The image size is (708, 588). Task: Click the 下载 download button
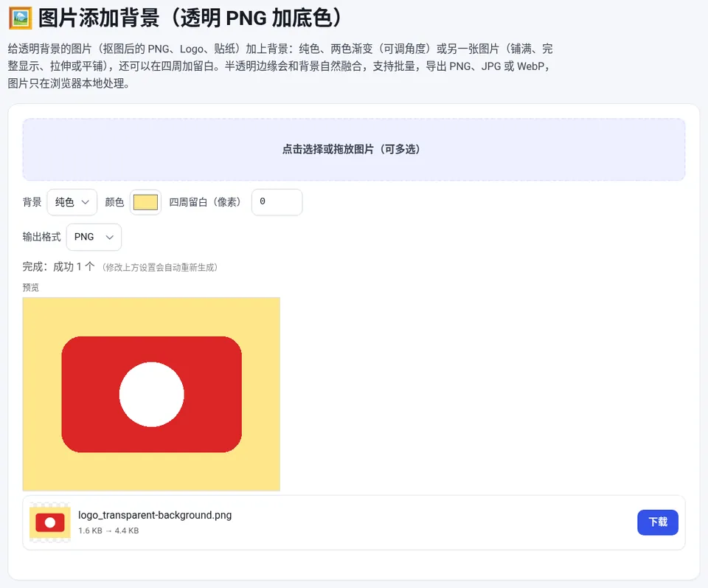tap(657, 522)
